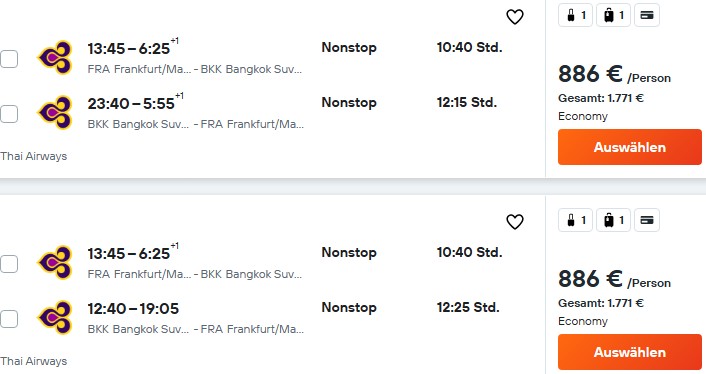Tick checkbox for first 13:45 – 6:25 outbound flight

coord(9,59)
